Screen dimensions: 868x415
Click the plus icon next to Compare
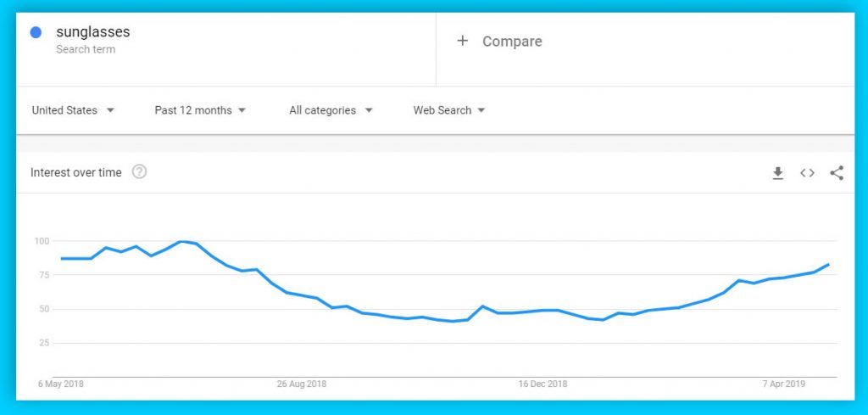pos(462,41)
